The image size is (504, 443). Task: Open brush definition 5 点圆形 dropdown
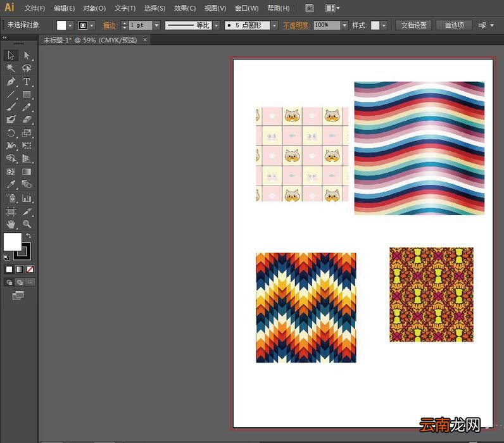274,25
